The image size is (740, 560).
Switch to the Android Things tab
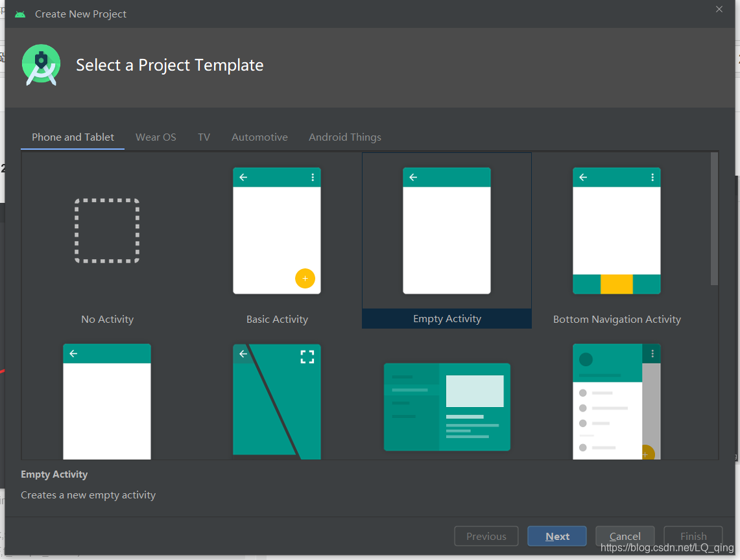click(345, 137)
